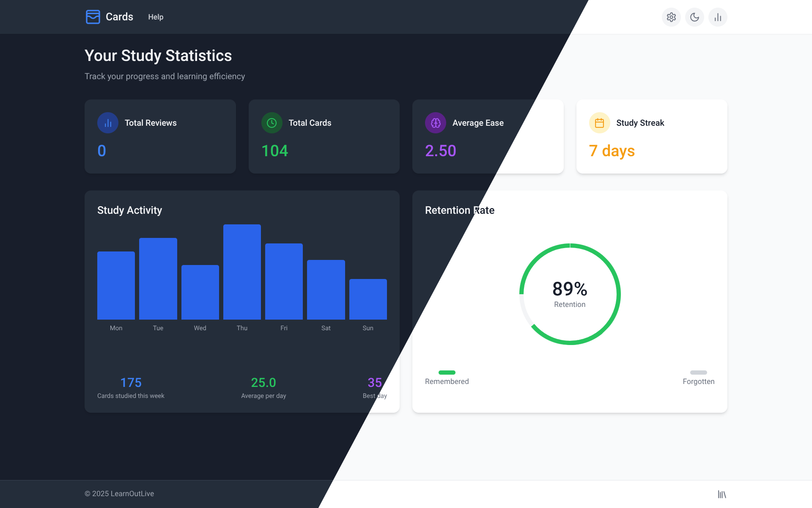Click the Study Streak calendar icon

tap(599, 123)
